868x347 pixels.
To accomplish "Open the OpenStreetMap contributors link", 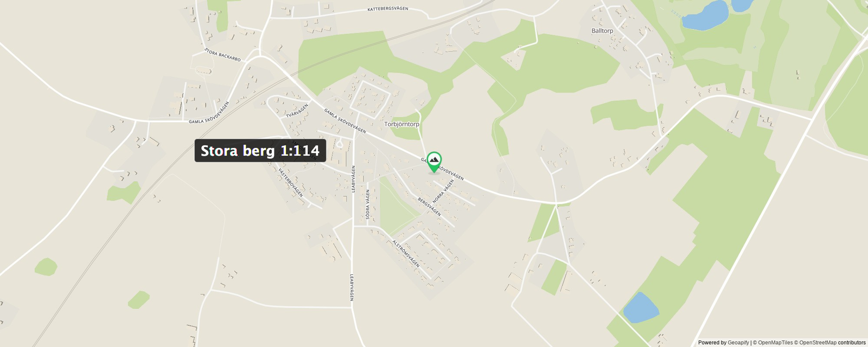I will click(832, 343).
